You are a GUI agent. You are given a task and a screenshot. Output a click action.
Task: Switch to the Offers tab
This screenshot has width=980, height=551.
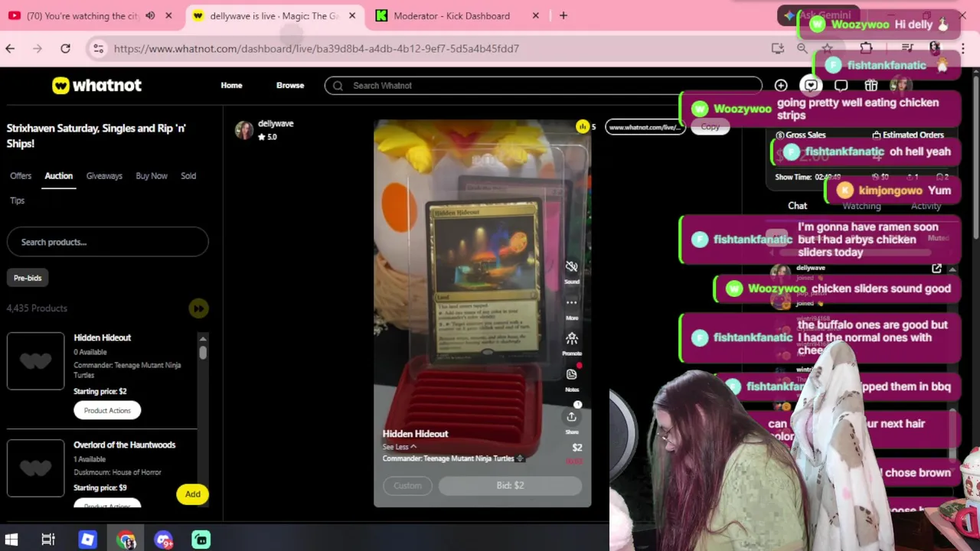[x=21, y=176]
